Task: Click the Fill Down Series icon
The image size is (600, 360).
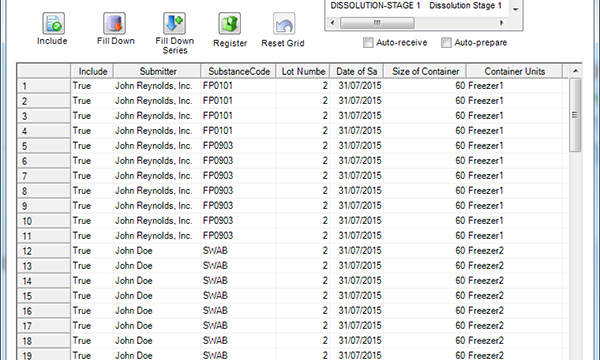Action: pos(174,23)
